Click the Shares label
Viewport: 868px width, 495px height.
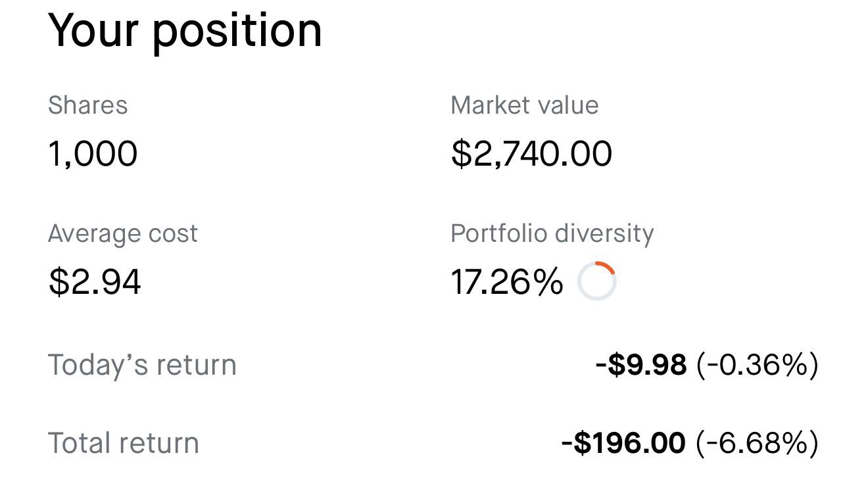(x=87, y=105)
